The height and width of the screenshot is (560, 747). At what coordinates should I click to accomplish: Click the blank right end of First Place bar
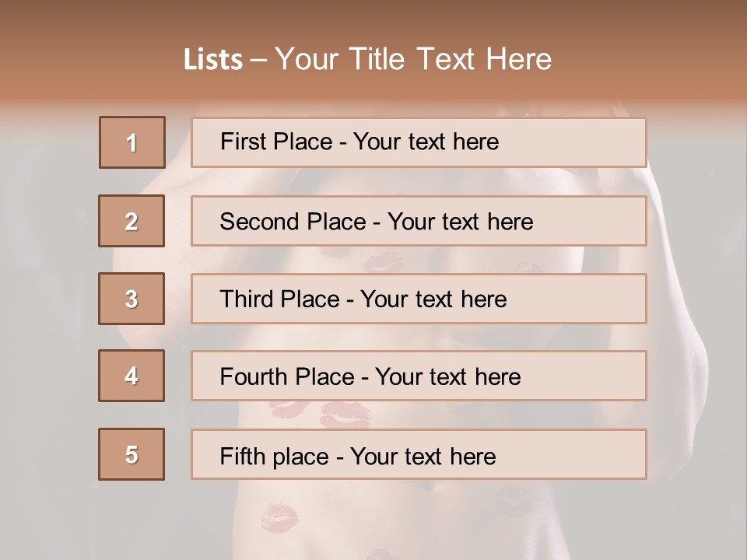click(591, 142)
